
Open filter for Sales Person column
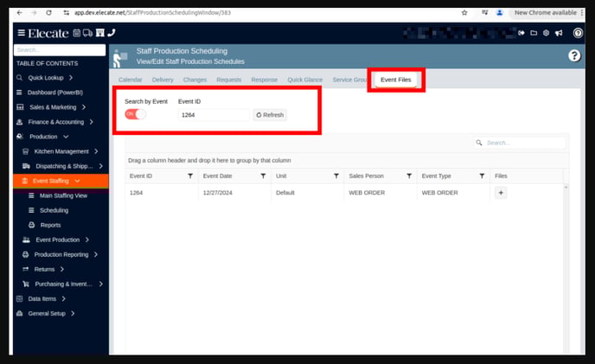(x=409, y=176)
